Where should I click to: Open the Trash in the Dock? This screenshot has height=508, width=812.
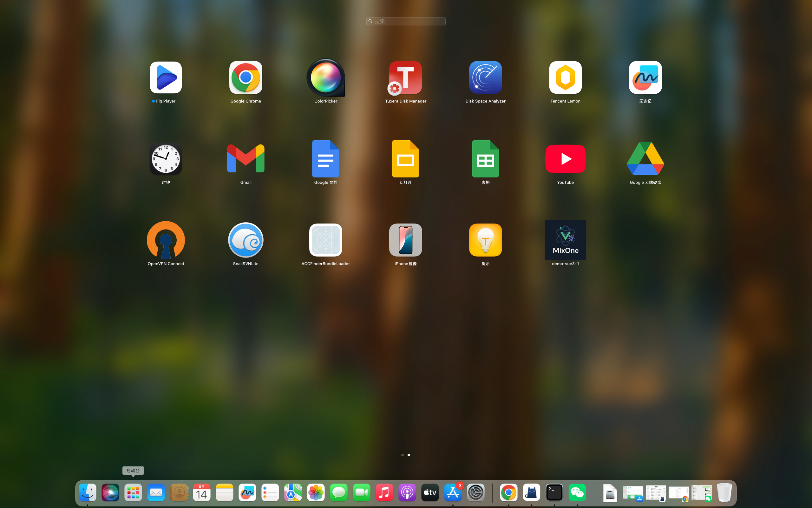coord(724,492)
